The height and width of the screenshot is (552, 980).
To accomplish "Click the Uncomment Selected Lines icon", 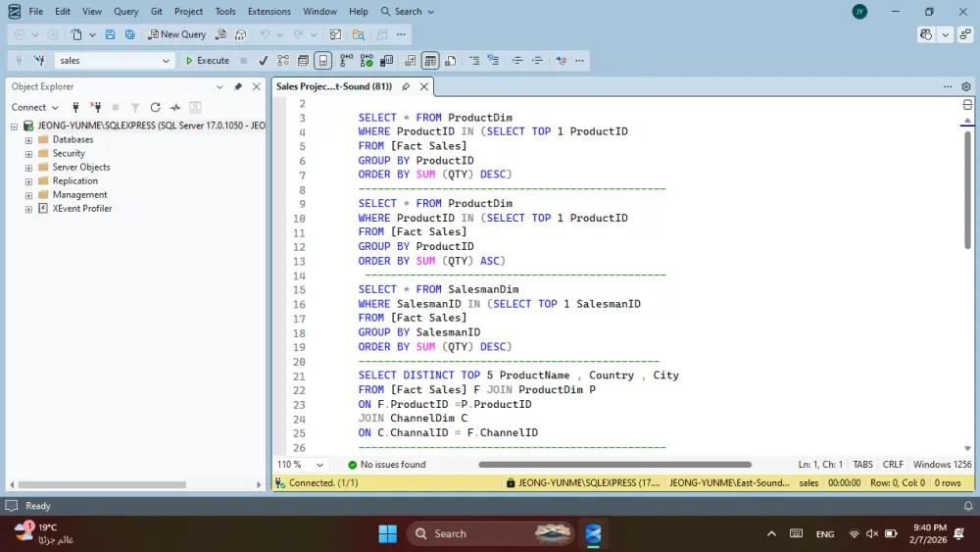I will click(494, 61).
